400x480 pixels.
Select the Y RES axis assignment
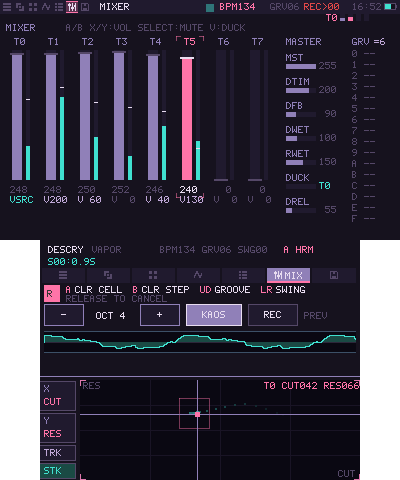(x=58, y=428)
